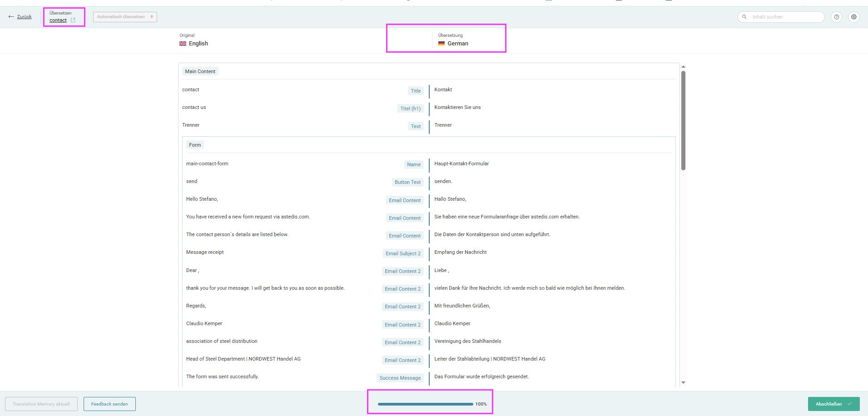Click the 100% translation progress bar

click(x=425, y=404)
